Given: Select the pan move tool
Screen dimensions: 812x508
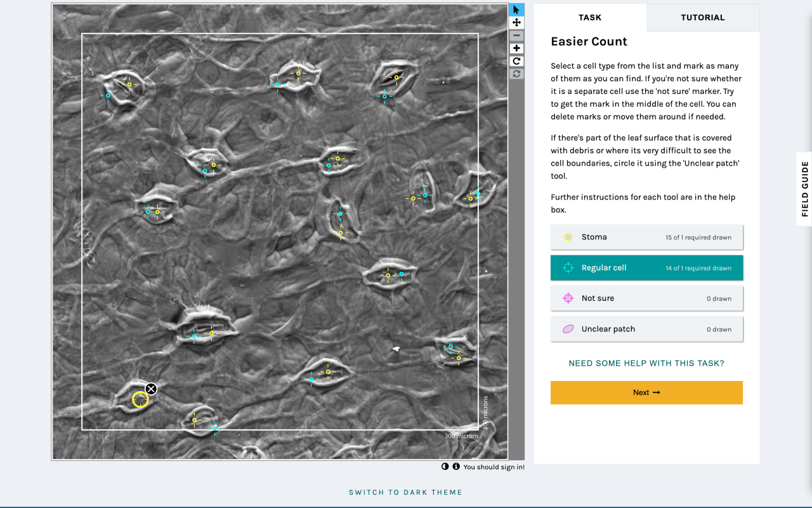Looking at the screenshot, I should [x=516, y=23].
